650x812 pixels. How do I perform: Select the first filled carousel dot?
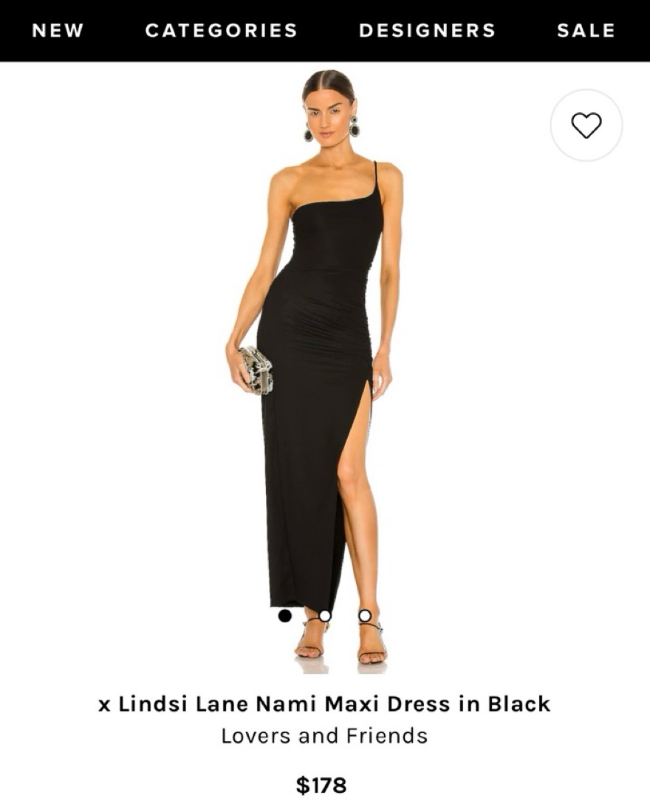[x=284, y=616]
